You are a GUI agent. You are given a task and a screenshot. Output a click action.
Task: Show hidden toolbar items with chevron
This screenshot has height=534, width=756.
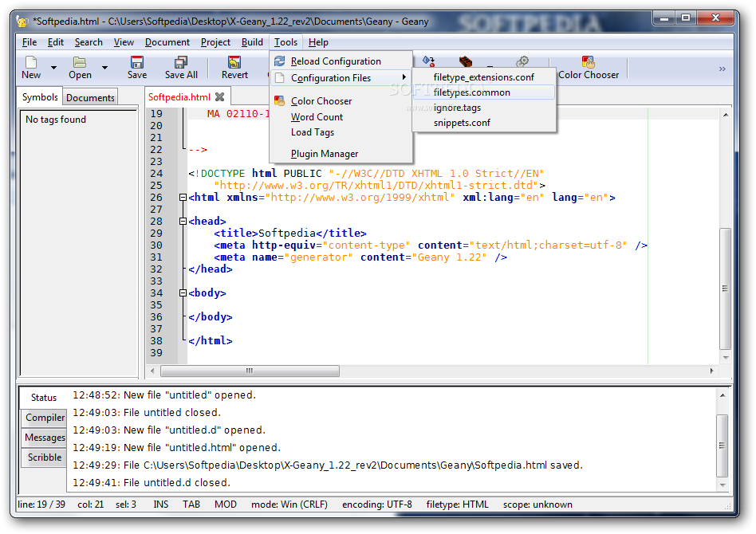(723, 69)
